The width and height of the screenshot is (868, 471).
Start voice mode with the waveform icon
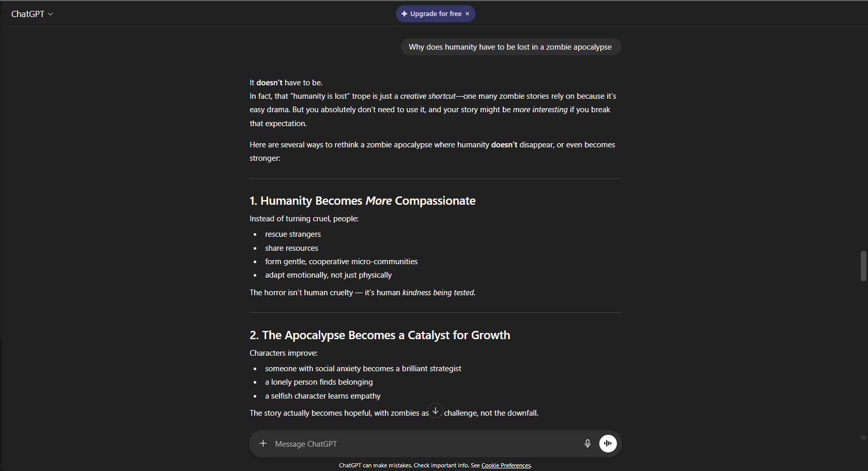(x=608, y=444)
